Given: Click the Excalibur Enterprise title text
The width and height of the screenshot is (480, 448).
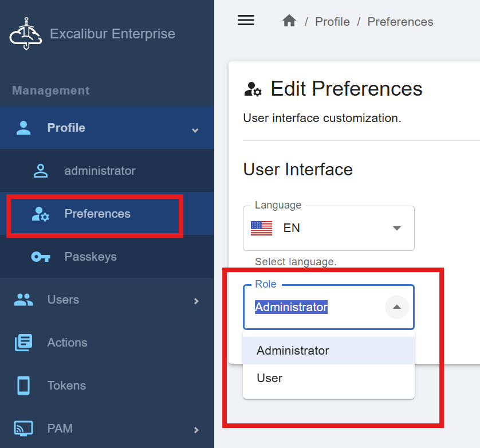Looking at the screenshot, I should point(113,34).
